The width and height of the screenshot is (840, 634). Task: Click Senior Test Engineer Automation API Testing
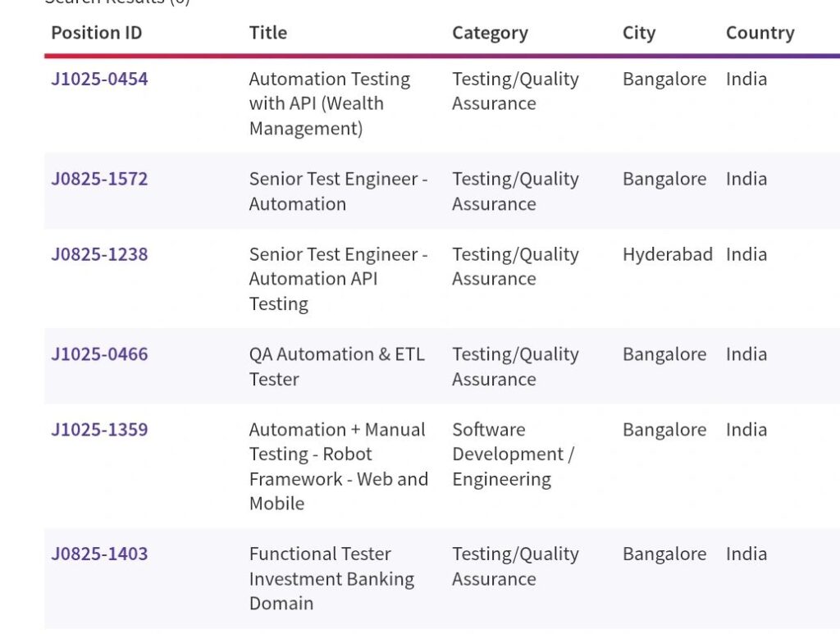click(337, 279)
